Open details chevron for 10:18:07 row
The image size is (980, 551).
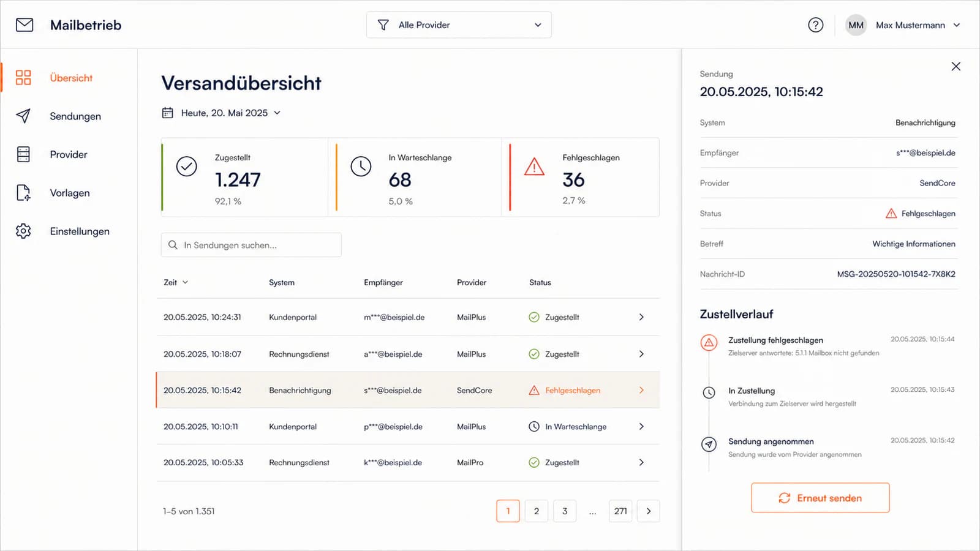[641, 354]
